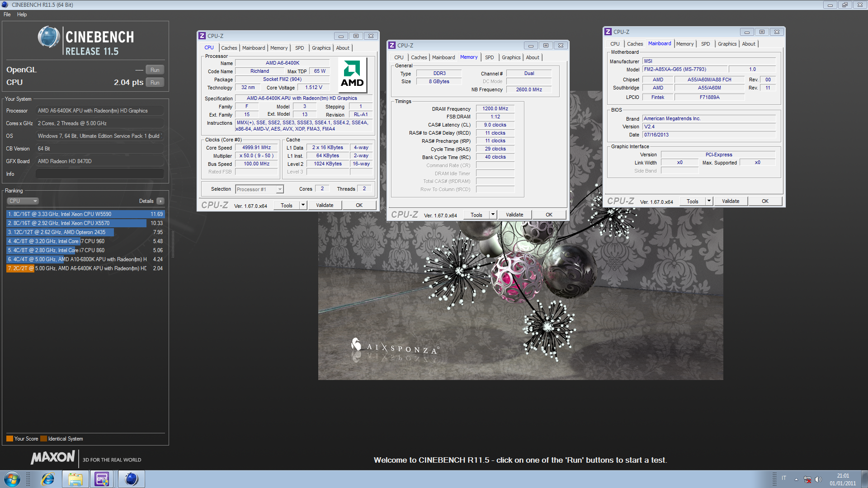Switch to About tab in CPU window
Image resolution: width=868 pixels, height=488 pixels.
click(342, 48)
